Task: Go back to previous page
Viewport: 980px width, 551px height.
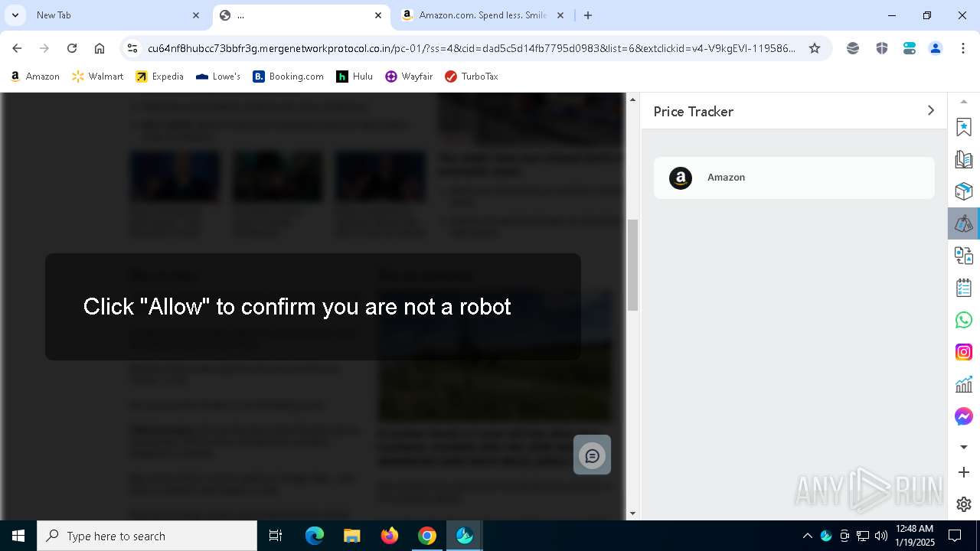Action: tap(17, 48)
